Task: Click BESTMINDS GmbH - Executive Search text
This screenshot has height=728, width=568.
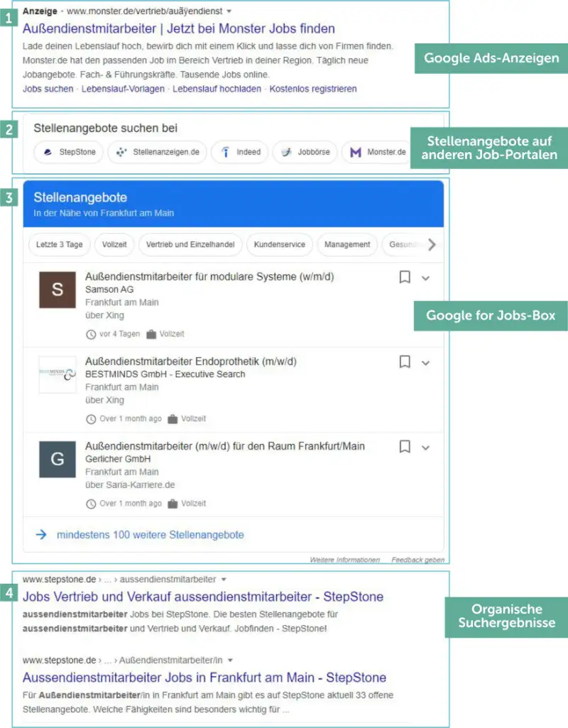Action: 165,374
